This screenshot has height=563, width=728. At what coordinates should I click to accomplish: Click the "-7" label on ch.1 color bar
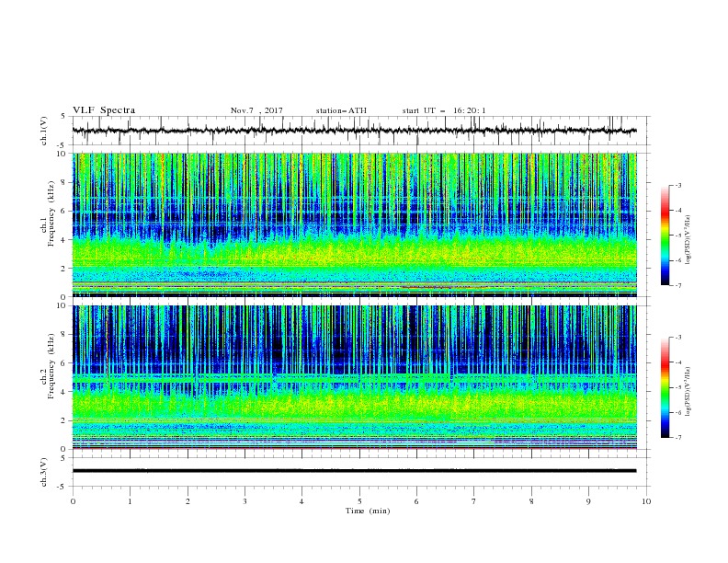(x=677, y=285)
